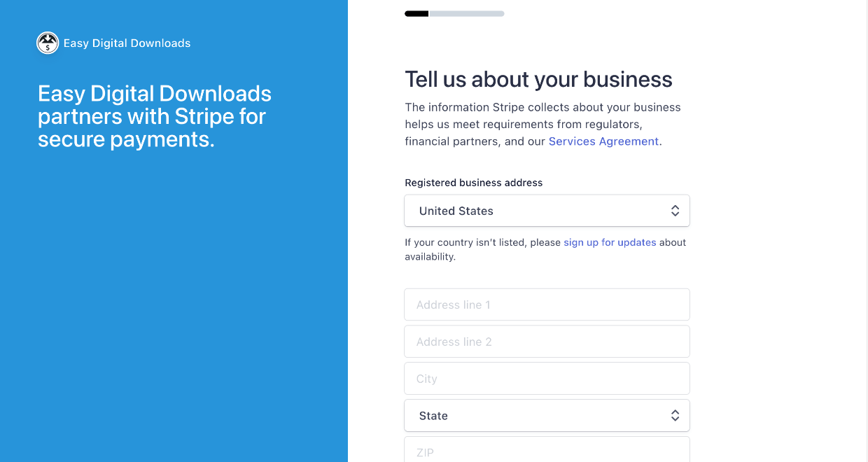Click the City input field
868x462 pixels.
click(x=546, y=379)
